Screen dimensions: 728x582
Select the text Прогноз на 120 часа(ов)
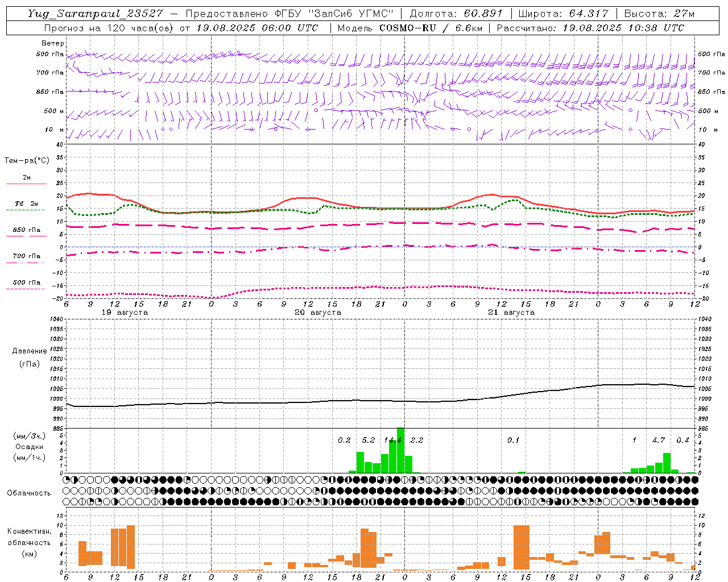109,28
